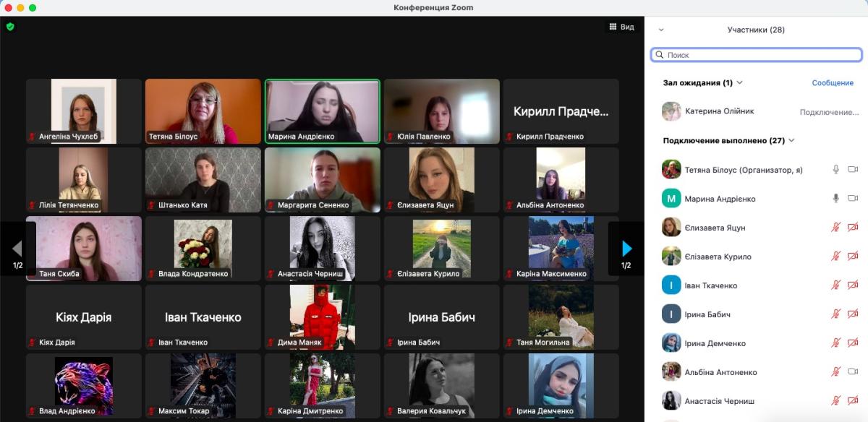Click disabled camera icon for Ірина Демченко in list
868x422 pixels.
coord(853,343)
